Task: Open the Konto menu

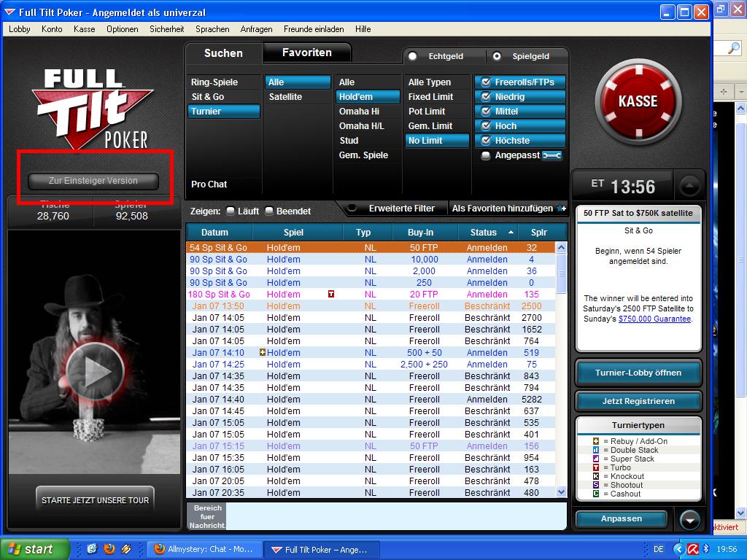Action: click(52, 29)
